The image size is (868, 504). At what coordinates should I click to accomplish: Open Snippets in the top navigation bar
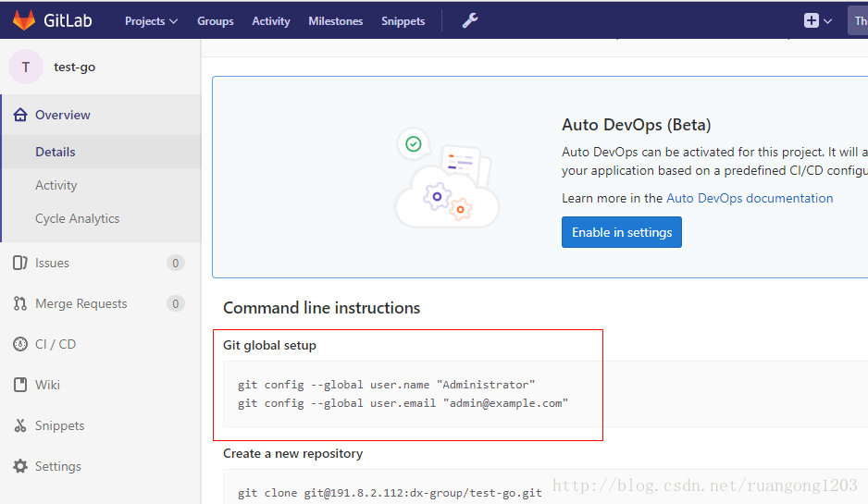(x=403, y=21)
